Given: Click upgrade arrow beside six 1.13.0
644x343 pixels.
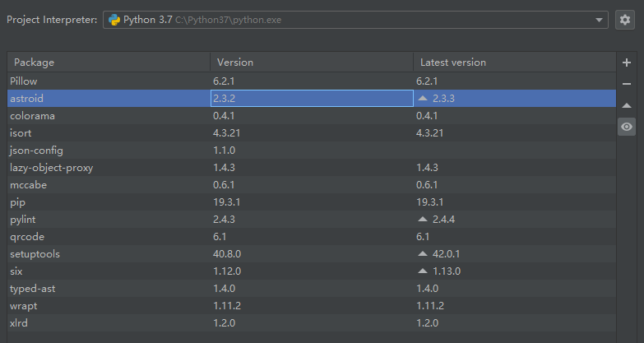Looking at the screenshot, I should tap(423, 271).
